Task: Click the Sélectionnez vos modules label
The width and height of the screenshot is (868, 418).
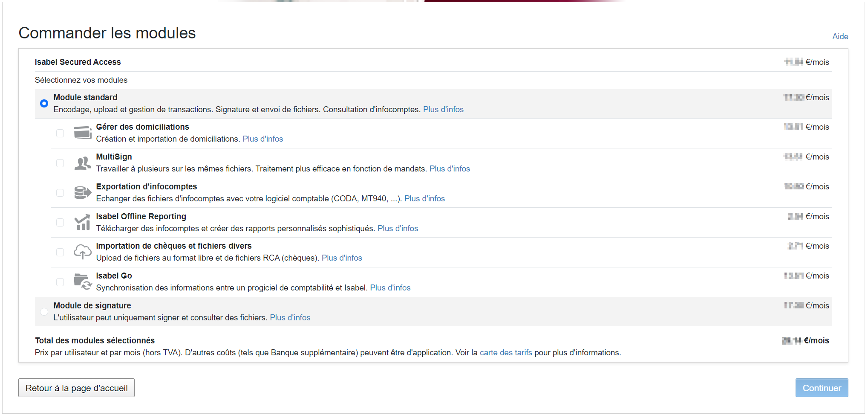Action: [81, 80]
